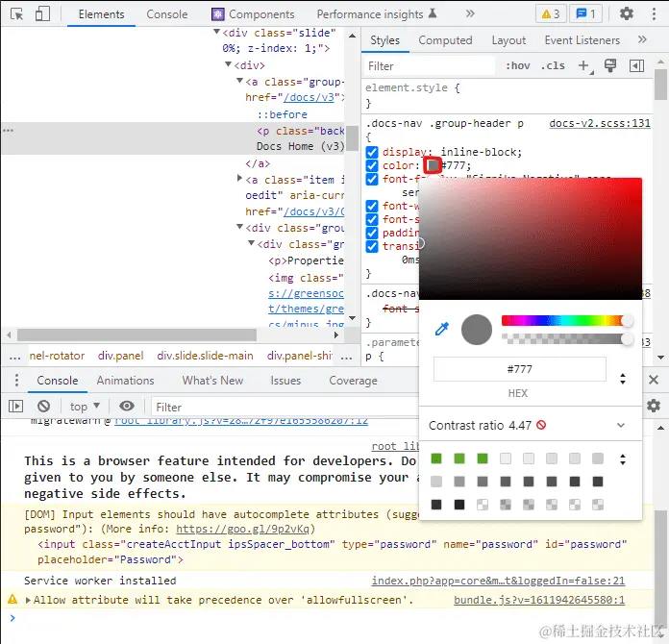Open the DevTools three-dot customize menu

click(654, 14)
